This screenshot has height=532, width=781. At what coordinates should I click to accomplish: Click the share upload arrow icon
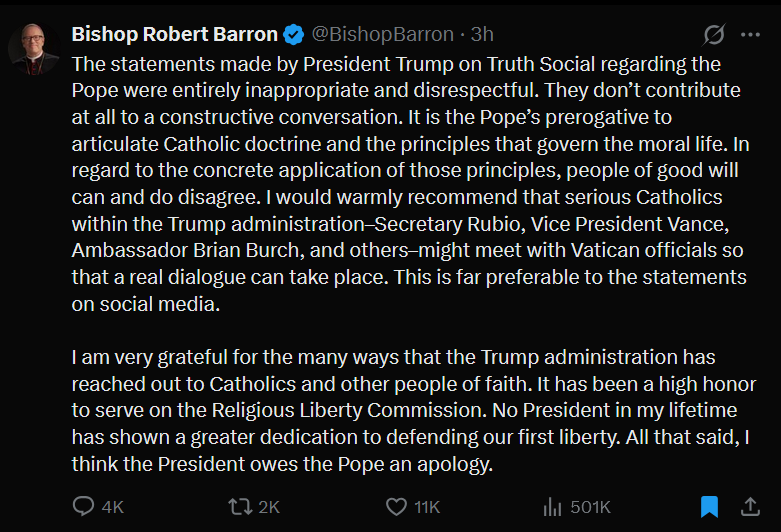click(x=749, y=507)
